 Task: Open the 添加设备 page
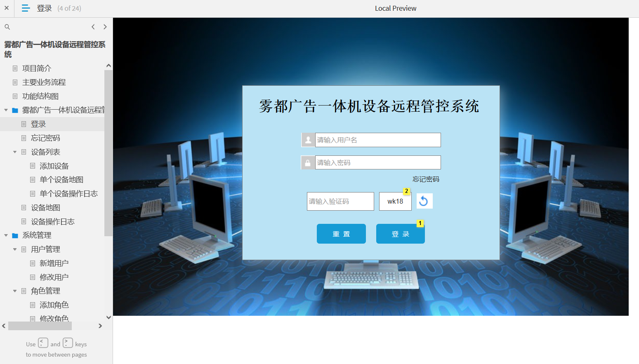click(x=54, y=166)
